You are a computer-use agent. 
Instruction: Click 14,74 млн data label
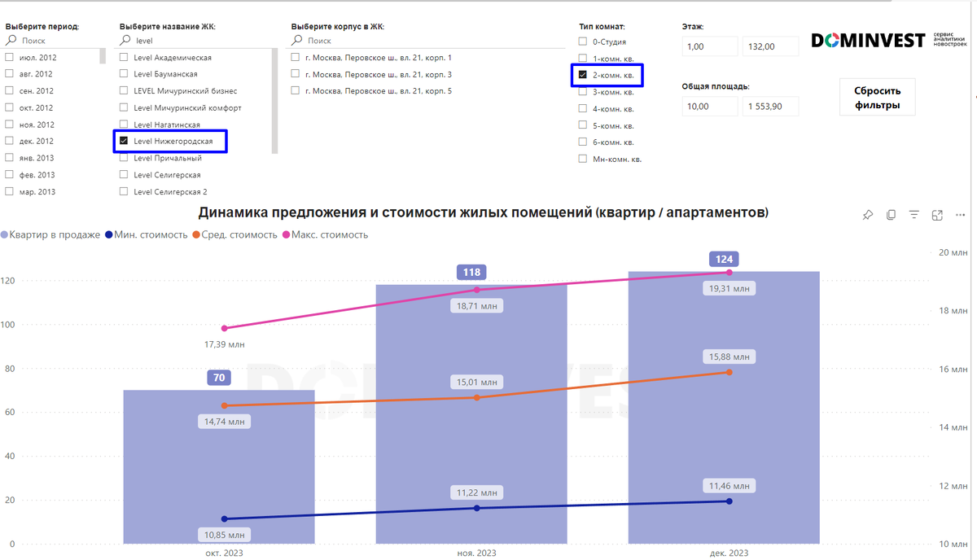pos(225,422)
